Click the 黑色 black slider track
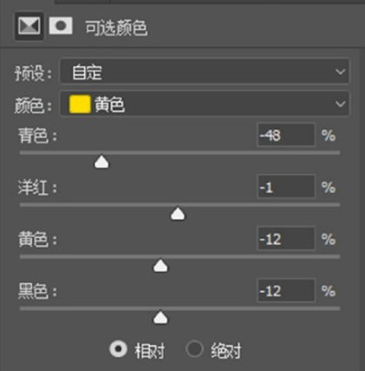This screenshot has height=371, width=365. click(180, 309)
